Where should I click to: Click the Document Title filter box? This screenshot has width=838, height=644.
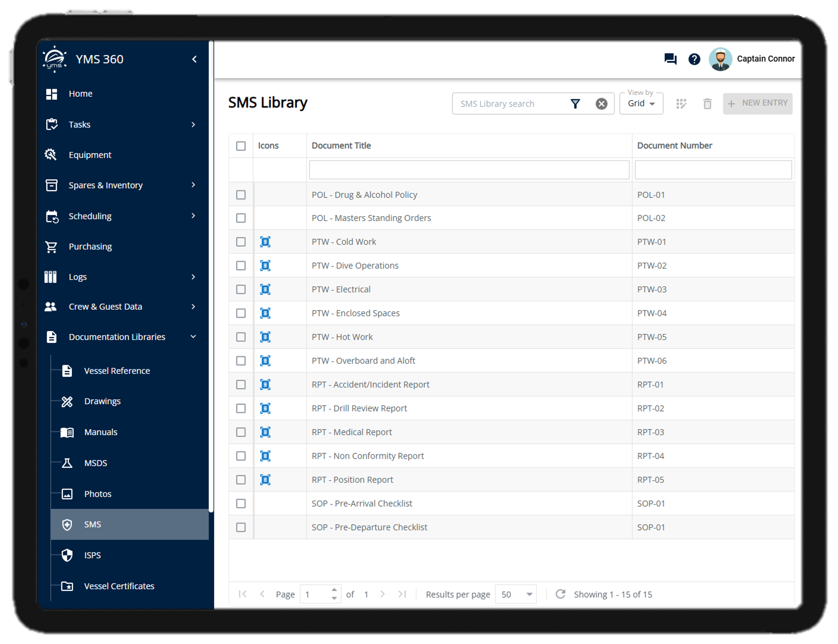[469, 170]
